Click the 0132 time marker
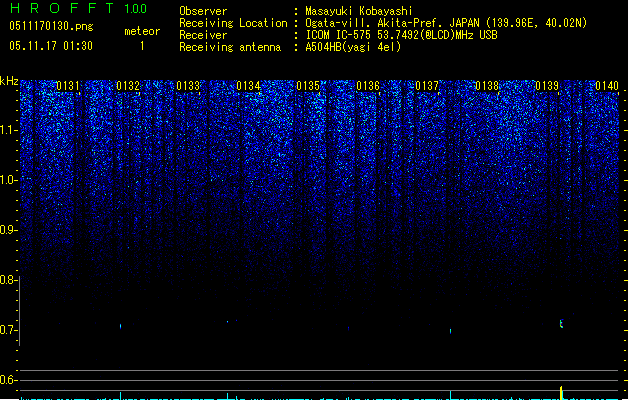Screen dimensions: 629x400 [128, 86]
